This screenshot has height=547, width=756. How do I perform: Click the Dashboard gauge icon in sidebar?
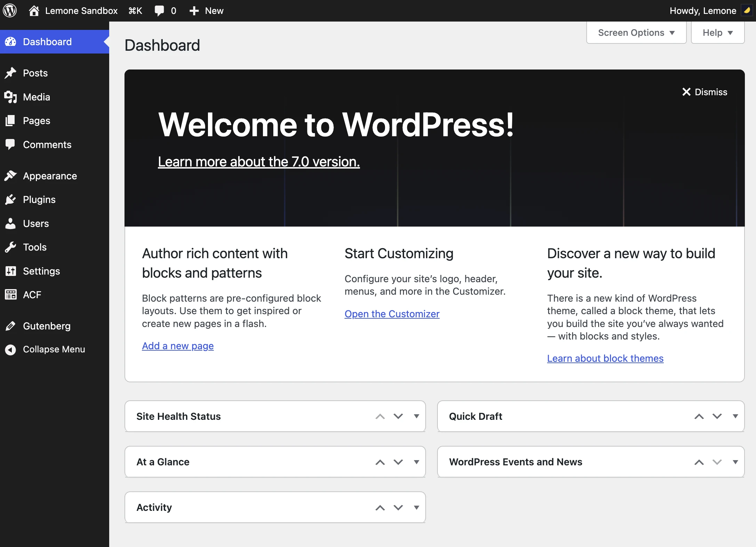click(x=10, y=42)
